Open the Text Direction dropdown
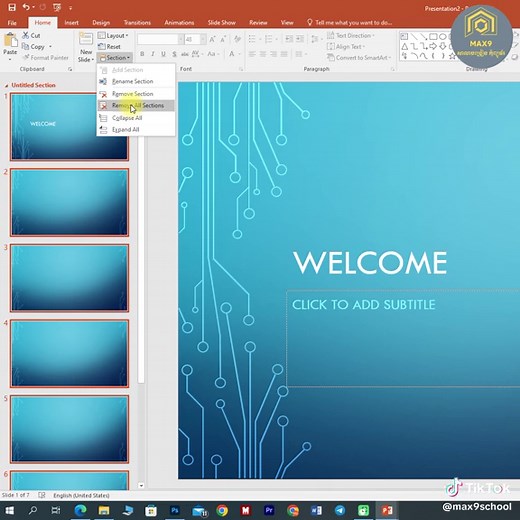Viewport: 520px width, 520px height. (x=351, y=35)
